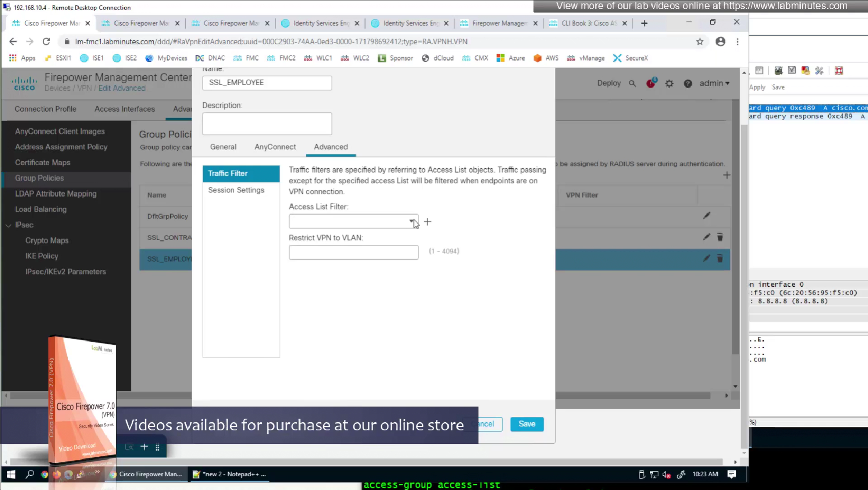Click the help question mark icon
868x490 pixels.
[x=688, y=83]
